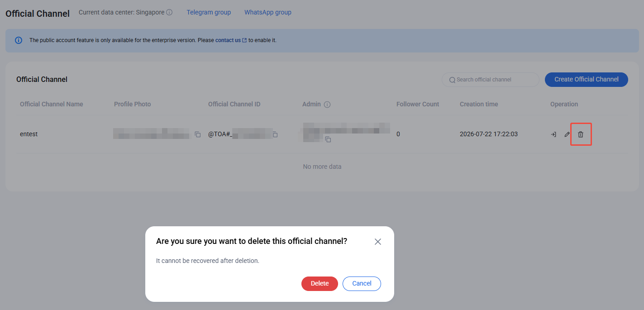Click the Profile Photo column header
Viewport: 644px width, 310px height.
tap(133, 104)
